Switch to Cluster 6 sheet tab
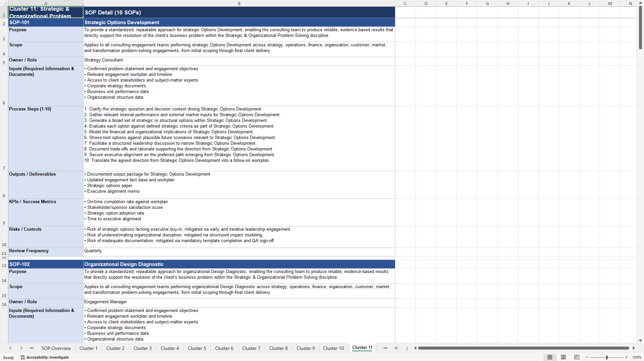Screen dimensions: 644x361 [x=224, y=348]
